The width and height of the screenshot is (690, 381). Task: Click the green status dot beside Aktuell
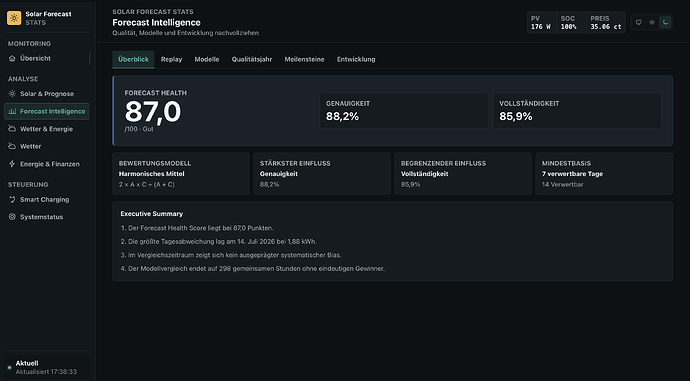pyautogui.click(x=9, y=367)
